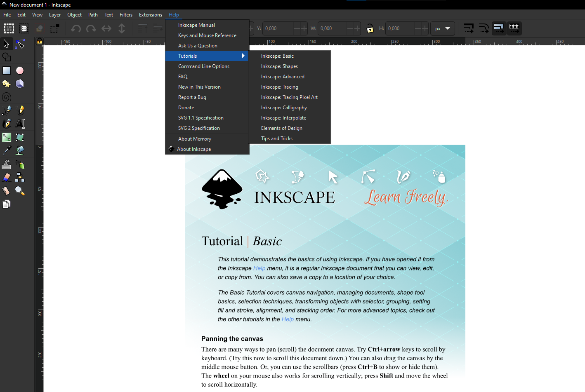Rotate selection counter-clockwise icon
This screenshot has height=392, width=585.
click(x=76, y=28)
